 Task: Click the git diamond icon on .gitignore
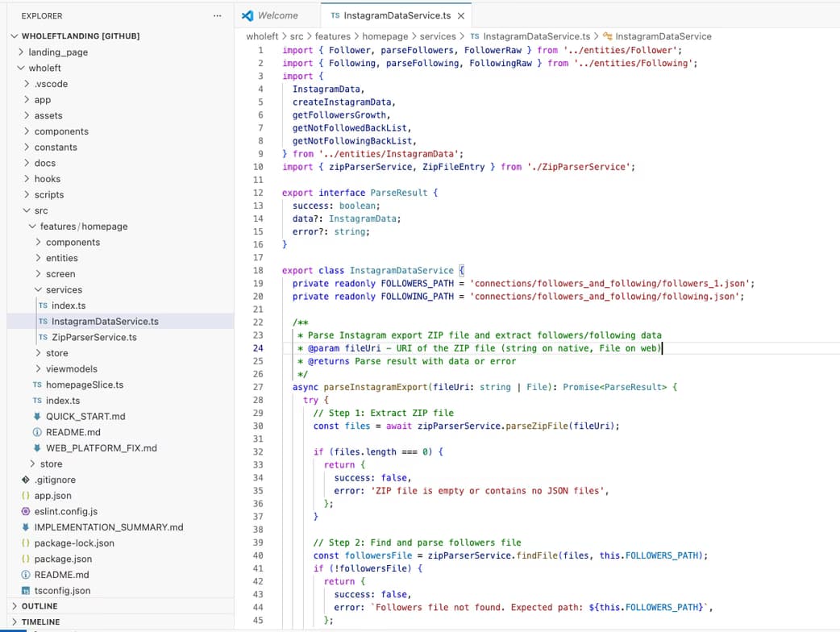coord(27,480)
